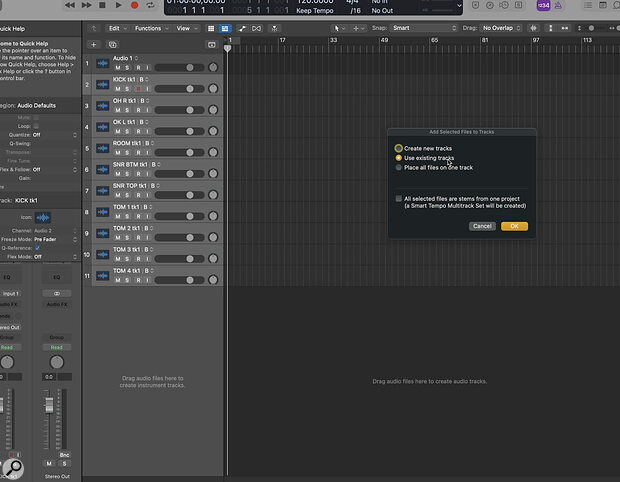620x482 pixels.
Task: Click the duplicate track icon
Action: tap(113, 45)
